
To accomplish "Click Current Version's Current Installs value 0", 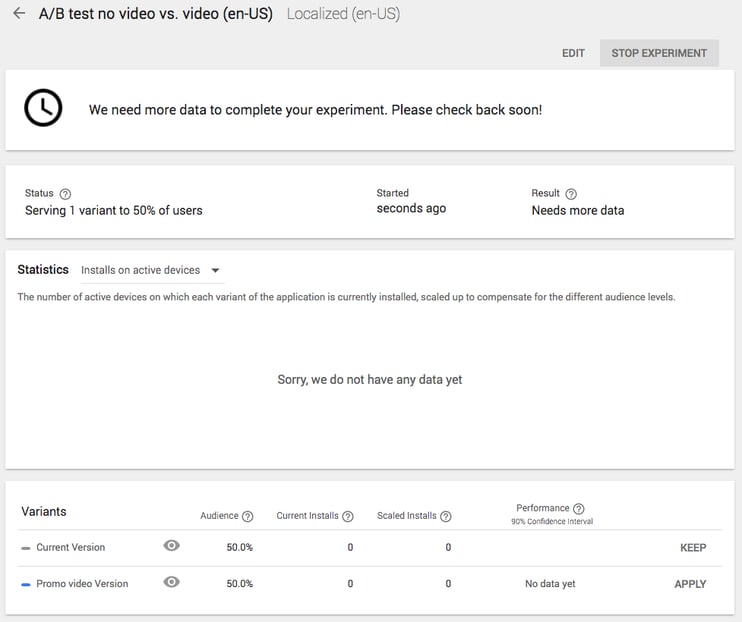I will 350,547.
